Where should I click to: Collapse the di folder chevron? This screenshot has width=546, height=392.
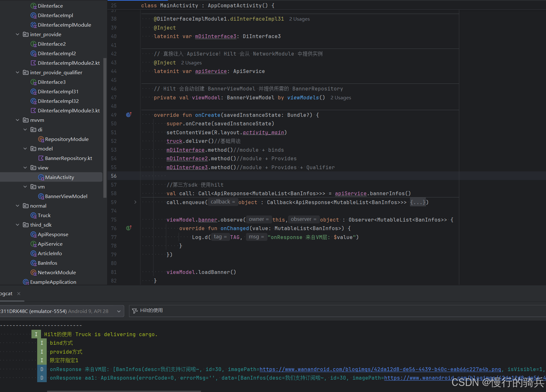click(x=25, y=130)
